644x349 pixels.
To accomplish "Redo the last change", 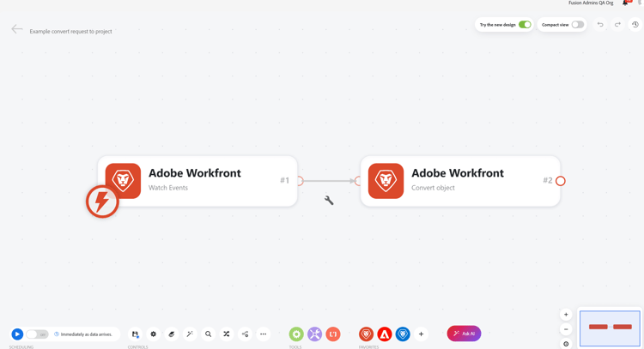I will pos(617,25).
